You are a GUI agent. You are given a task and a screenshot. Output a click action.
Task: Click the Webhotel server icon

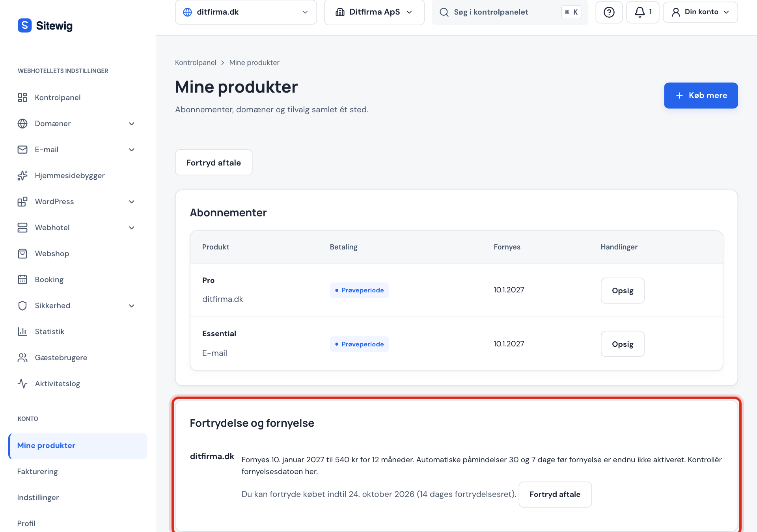(x=22, y=227)
